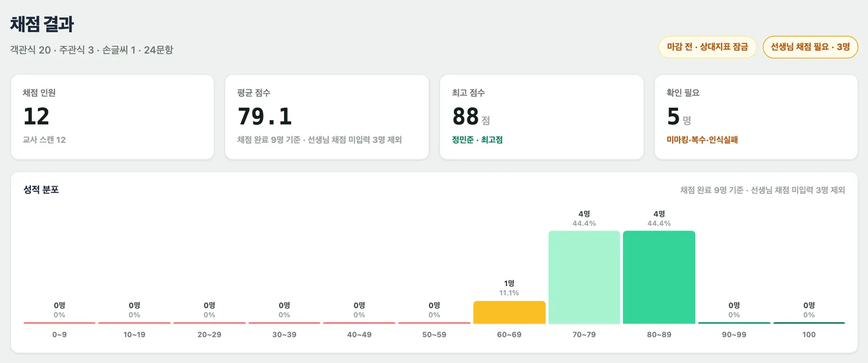
Task: Click the green 90~99 bar line
Action: (x=734, y=323)
